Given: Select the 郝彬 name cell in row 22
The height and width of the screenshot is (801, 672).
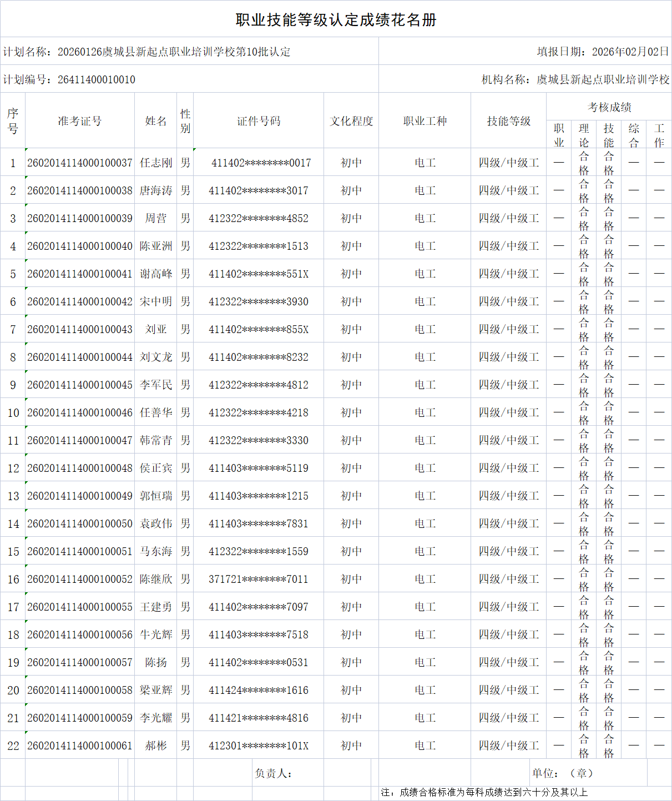Looking at the screenshot, I should [156, 745].
